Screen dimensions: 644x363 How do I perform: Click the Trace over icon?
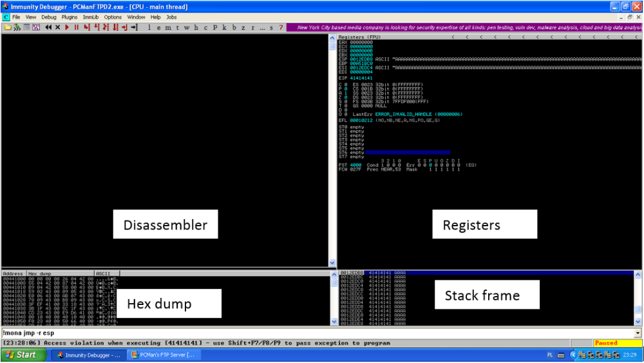click(x=115, y=28)
